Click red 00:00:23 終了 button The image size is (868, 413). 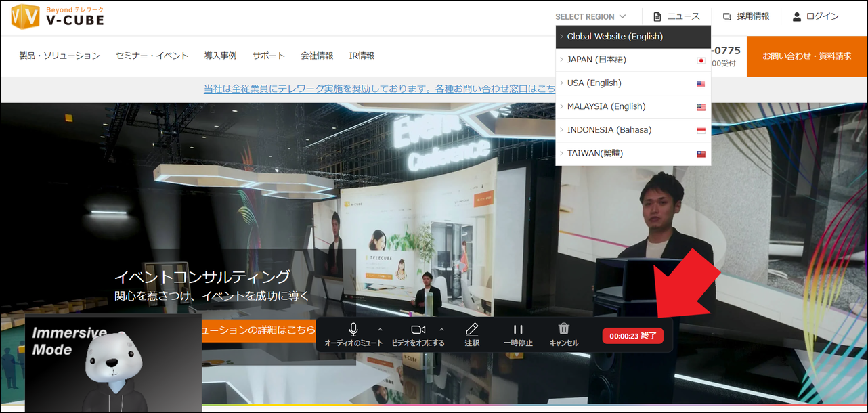(633, 335)
